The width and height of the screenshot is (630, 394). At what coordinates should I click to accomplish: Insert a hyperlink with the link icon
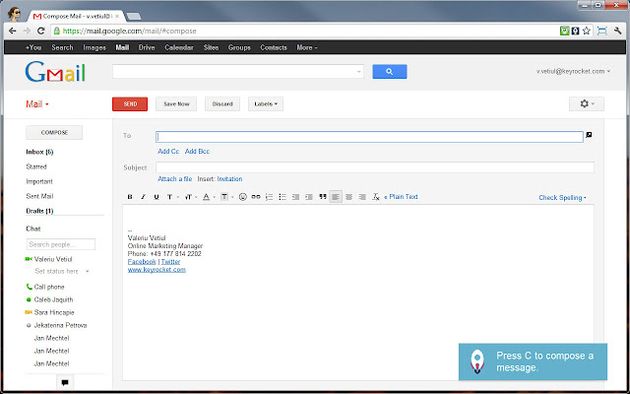click(256, 197)
